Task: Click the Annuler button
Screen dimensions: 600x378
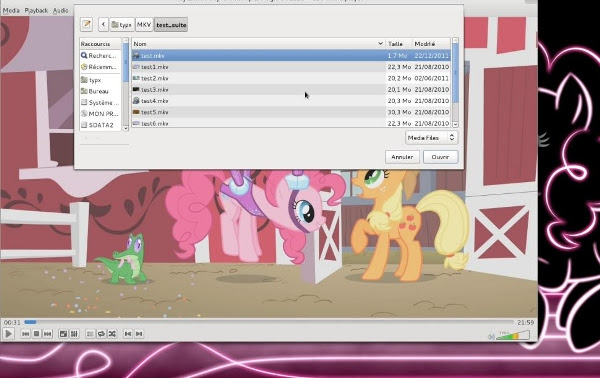Action: point(402,157)
